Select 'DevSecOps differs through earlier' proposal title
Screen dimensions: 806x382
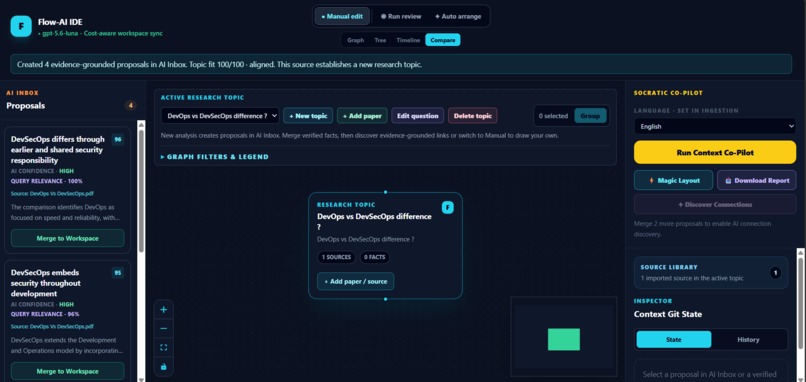click(57, 150)
